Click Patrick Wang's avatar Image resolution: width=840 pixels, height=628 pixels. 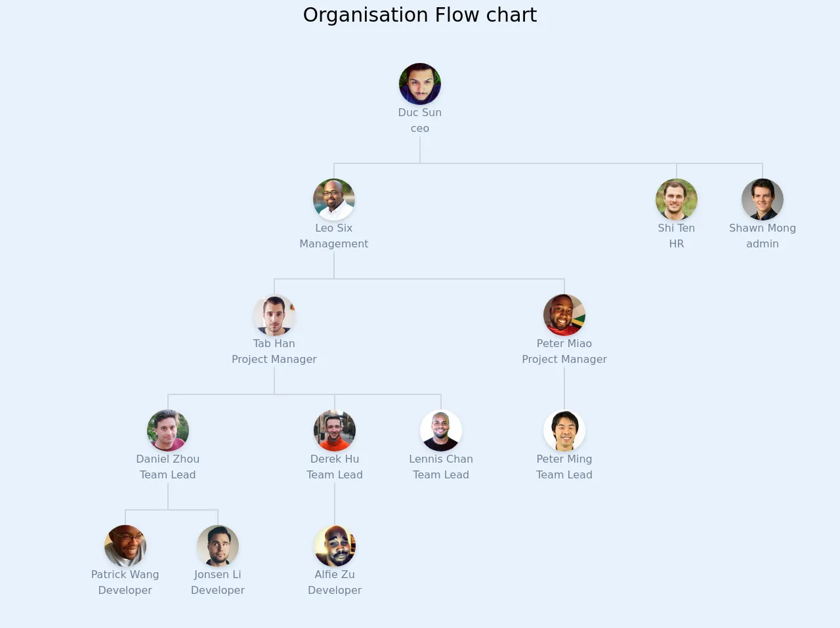(x=125, y=546)
